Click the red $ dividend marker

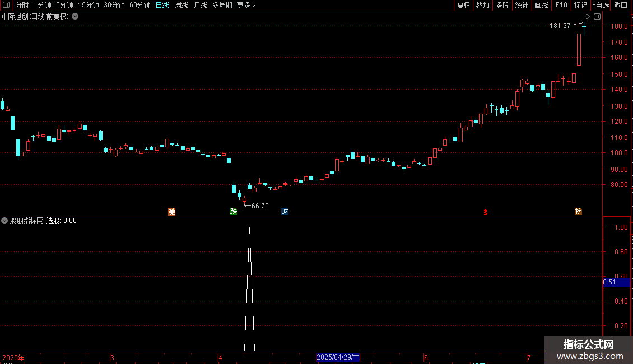pos(486,212)
